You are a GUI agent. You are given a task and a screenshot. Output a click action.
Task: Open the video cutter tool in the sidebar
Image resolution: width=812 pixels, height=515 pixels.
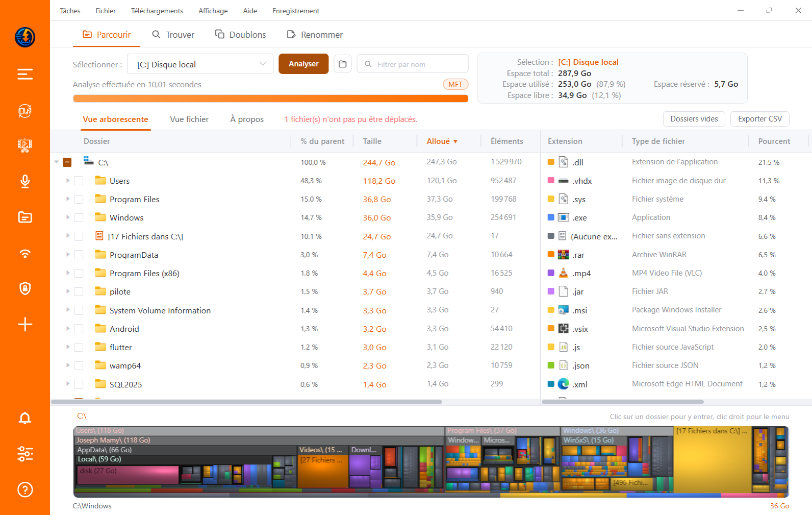(25, 146)
